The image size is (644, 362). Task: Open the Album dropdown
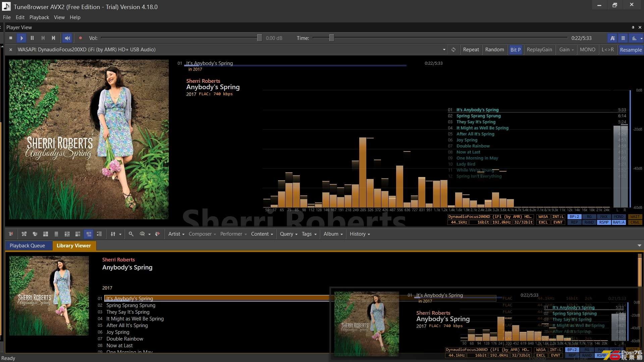click(333, 234)
